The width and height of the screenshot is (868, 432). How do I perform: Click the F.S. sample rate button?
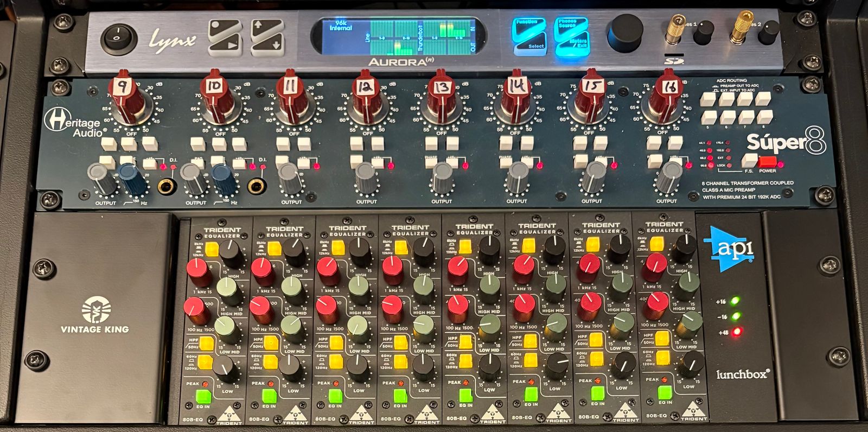749,160
